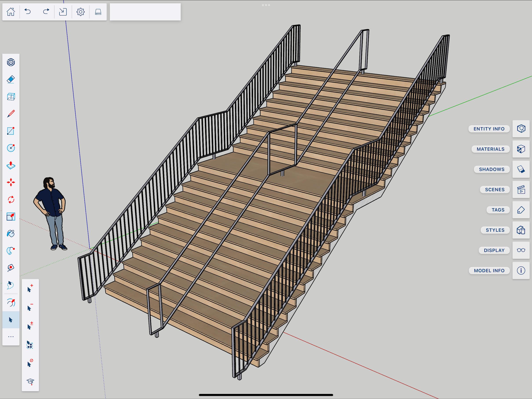532x399 pixels.
Task: Click the empty measurements input box
Action: [x=145, y=12]
